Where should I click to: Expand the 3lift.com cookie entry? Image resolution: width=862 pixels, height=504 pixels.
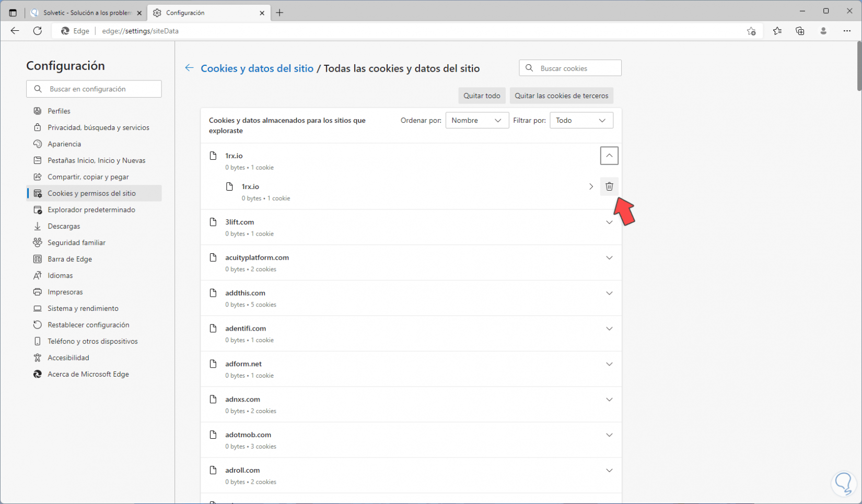tap(609, 222)
